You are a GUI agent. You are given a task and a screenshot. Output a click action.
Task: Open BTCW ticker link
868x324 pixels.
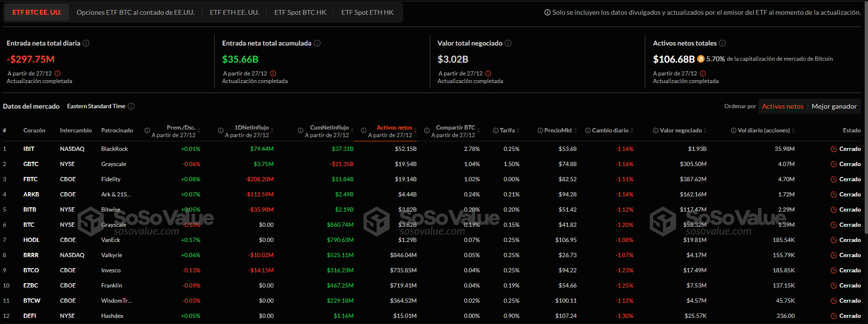click(x=32, y=301)
